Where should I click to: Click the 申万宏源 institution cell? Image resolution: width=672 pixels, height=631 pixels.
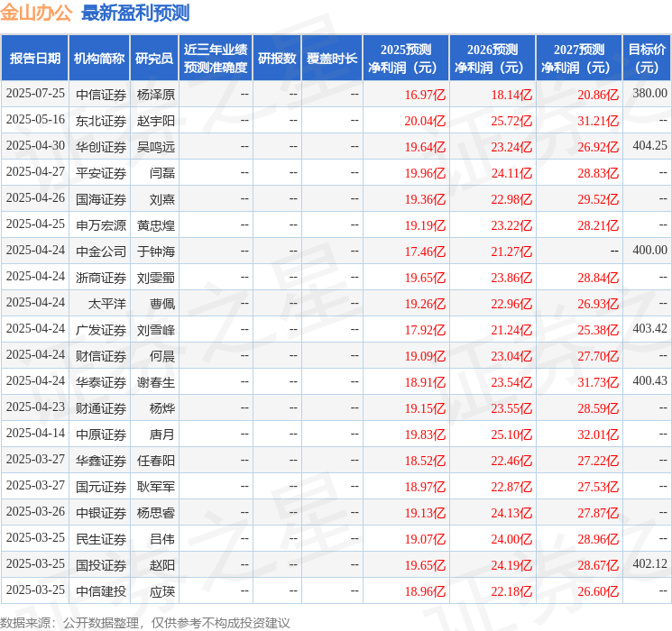[x=101, y=225]
